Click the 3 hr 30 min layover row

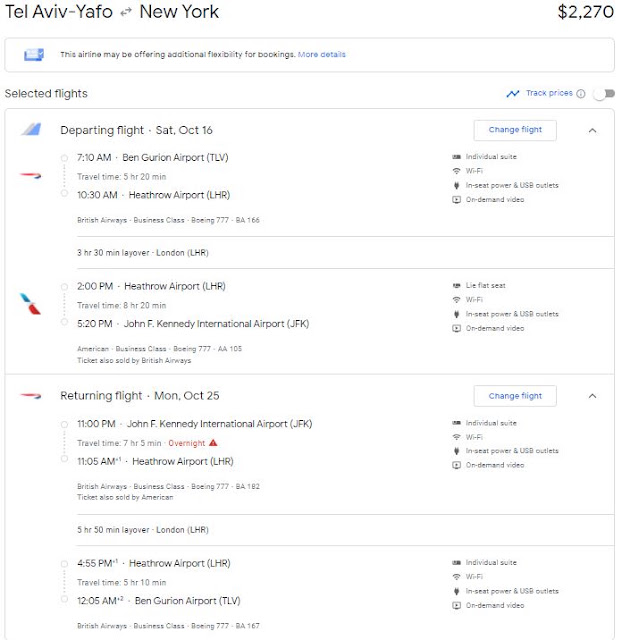[x=345, y=253]
